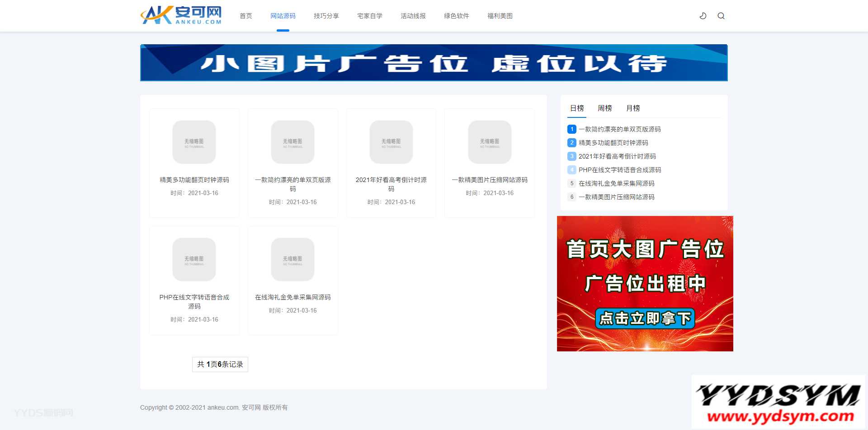Click rank 5 在线淘礼金免单采集网源码 in sidebar
868x430 pixels.
616,183
